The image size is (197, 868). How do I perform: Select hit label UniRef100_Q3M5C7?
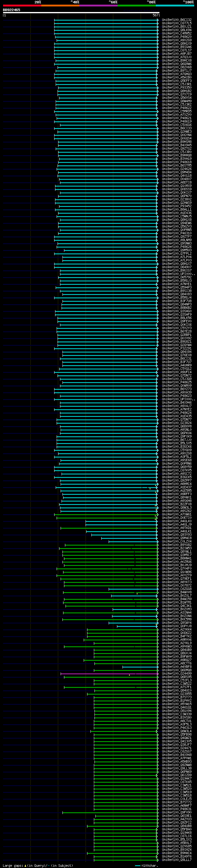click(177, 555)
